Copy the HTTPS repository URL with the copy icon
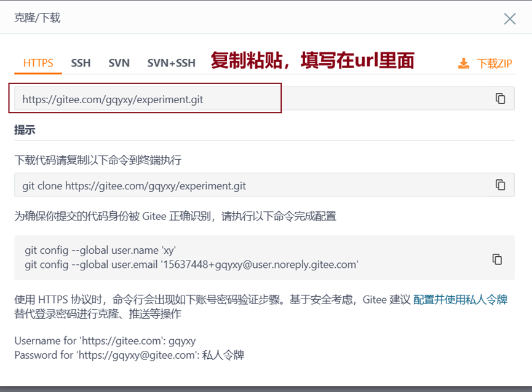532x392 pixels. click(x=500, y=98)
